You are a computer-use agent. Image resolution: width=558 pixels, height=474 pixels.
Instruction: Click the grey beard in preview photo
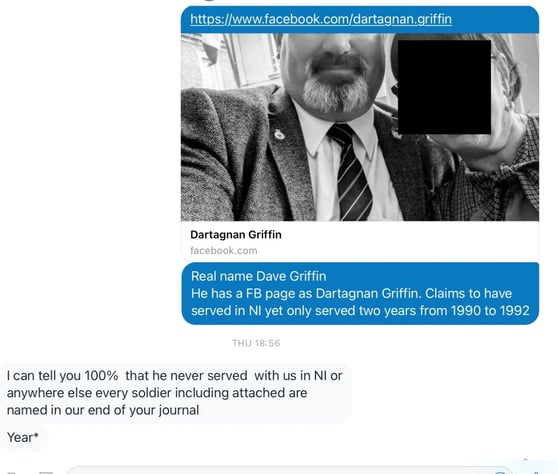(x=336, y=92)
